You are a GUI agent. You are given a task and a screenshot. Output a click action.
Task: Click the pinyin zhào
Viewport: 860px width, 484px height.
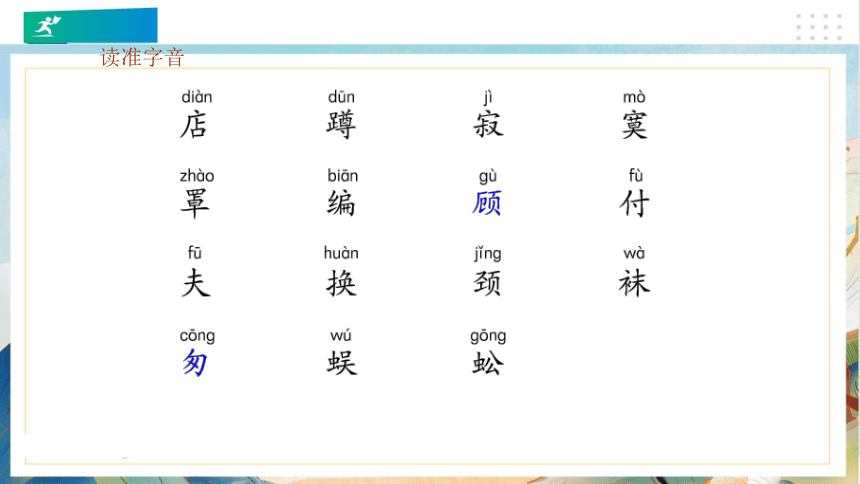pyautogui.click(x=197, y=176)
